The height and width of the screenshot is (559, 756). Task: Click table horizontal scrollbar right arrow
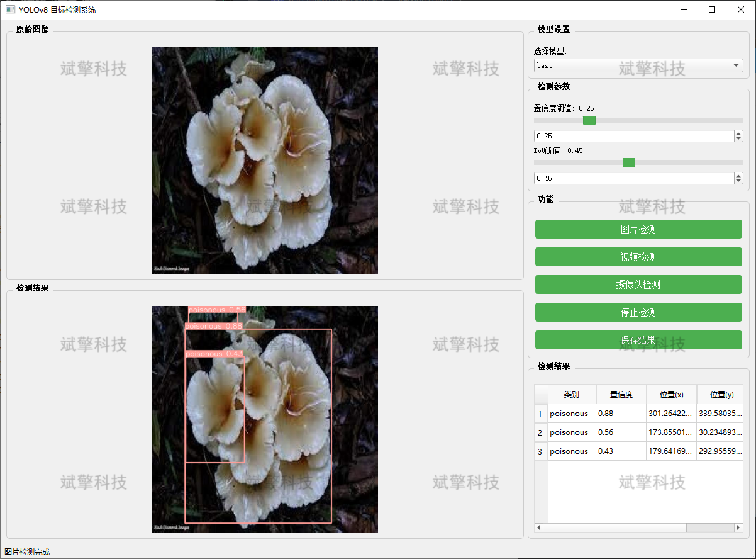tap(738, 528)
